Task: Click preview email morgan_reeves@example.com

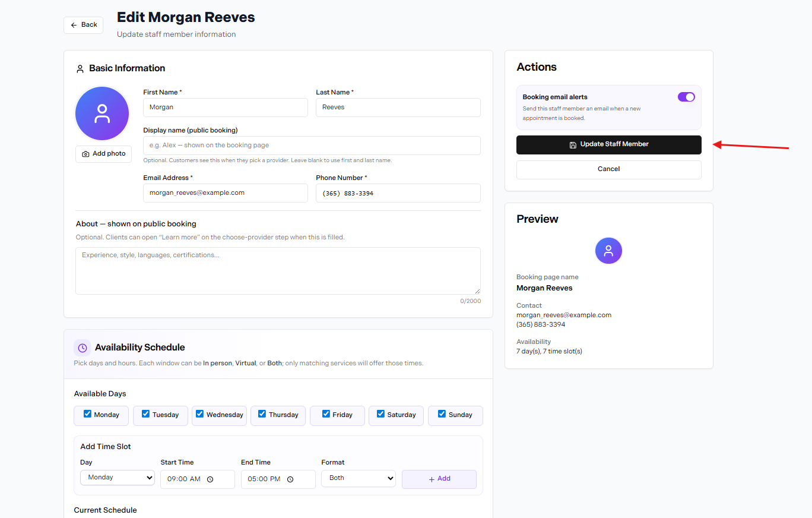Action: pyautogui.click(x=564, y=315)
